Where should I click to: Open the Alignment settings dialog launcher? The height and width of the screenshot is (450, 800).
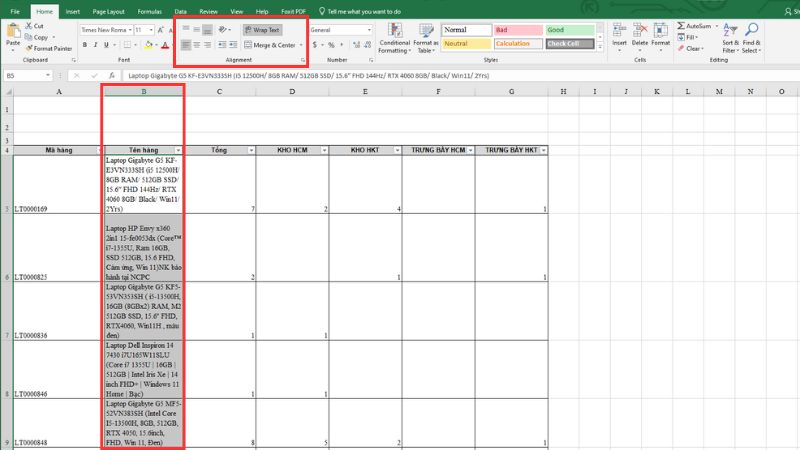point(303,60)
